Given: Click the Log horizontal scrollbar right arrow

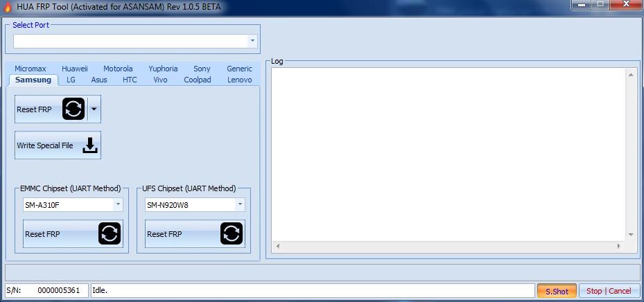Looking at the screenshot, I should click(618, 246).
